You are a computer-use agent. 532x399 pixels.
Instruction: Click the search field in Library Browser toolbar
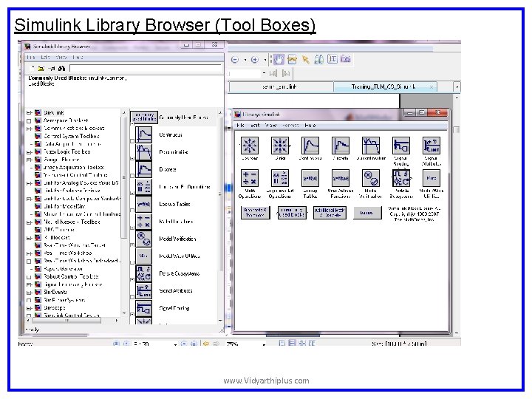[146, 69]
